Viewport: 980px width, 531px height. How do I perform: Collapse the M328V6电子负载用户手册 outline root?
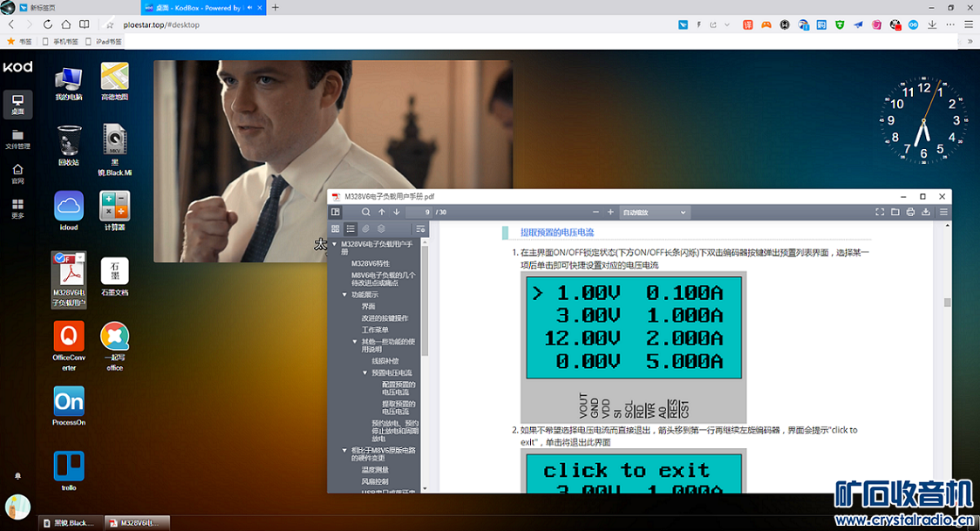tap(335, 244)
